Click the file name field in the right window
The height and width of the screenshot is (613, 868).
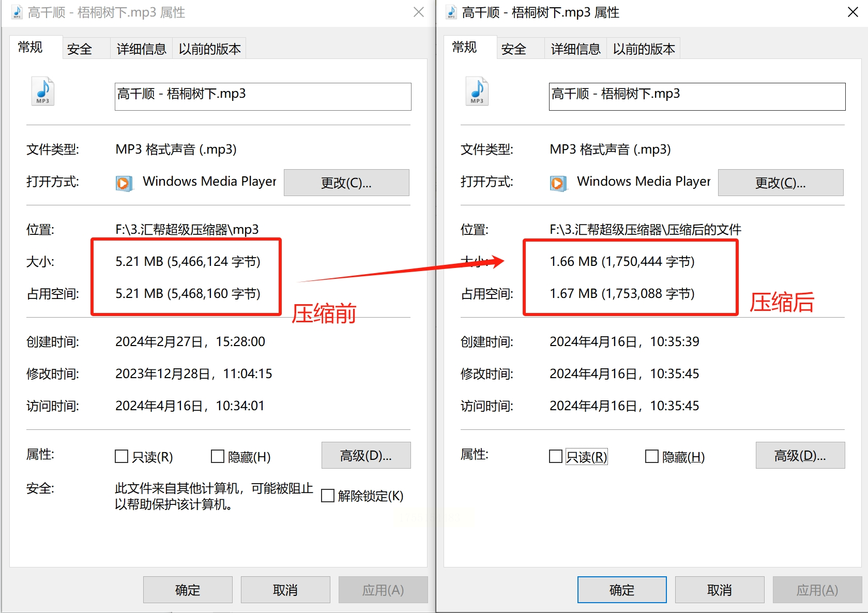pos(697,96)
